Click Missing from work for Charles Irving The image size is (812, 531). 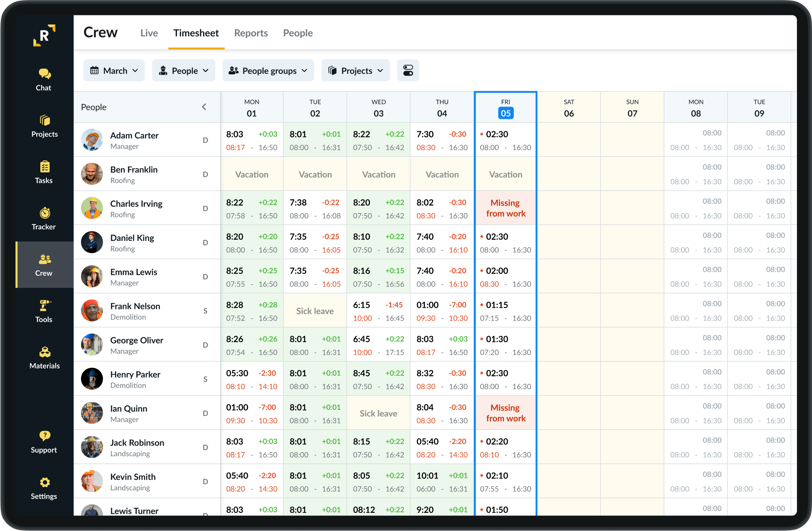click(x=505, y=208)
